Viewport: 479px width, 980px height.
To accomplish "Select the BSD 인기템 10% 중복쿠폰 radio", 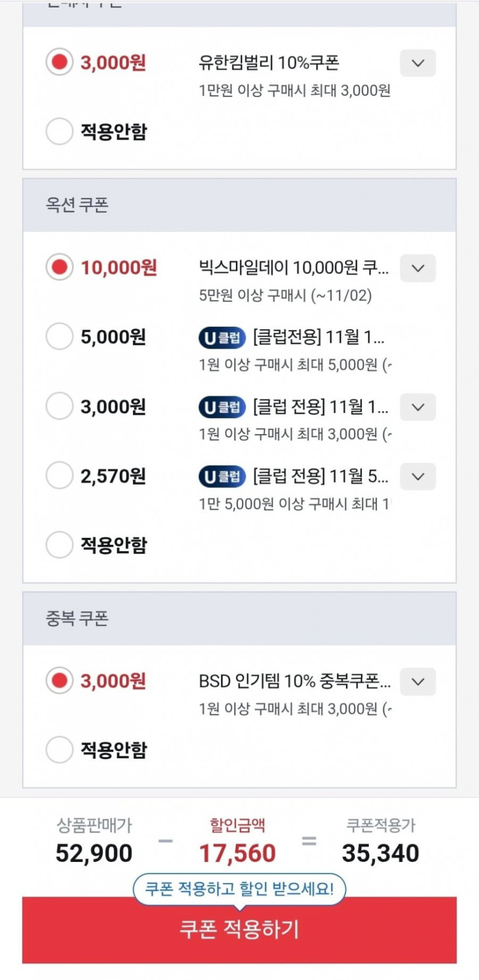I will tap(59, 681).
